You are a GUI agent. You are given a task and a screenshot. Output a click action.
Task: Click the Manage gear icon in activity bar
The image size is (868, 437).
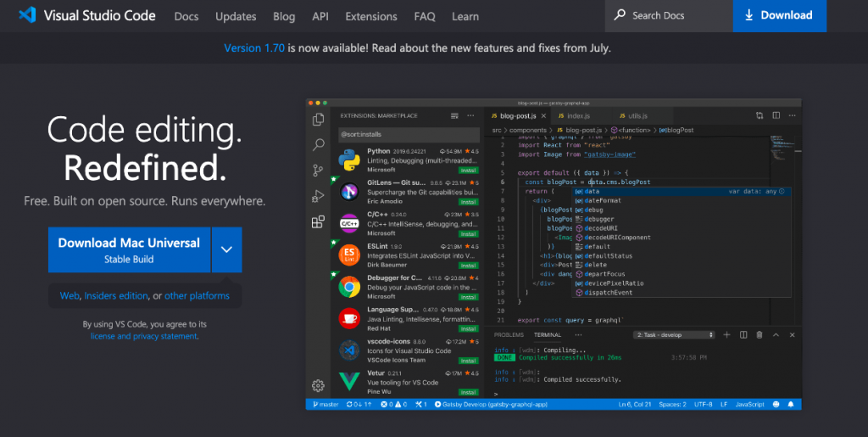[x=318, y=385]
